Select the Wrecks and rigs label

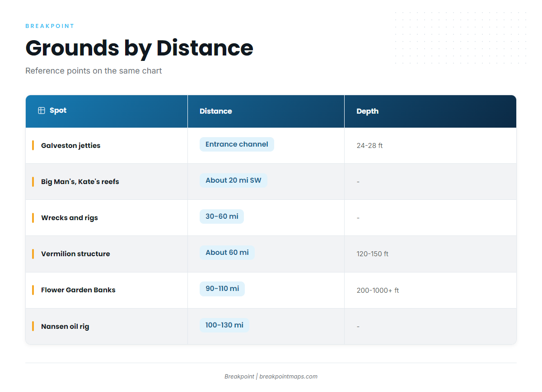[x=70, y=218]
